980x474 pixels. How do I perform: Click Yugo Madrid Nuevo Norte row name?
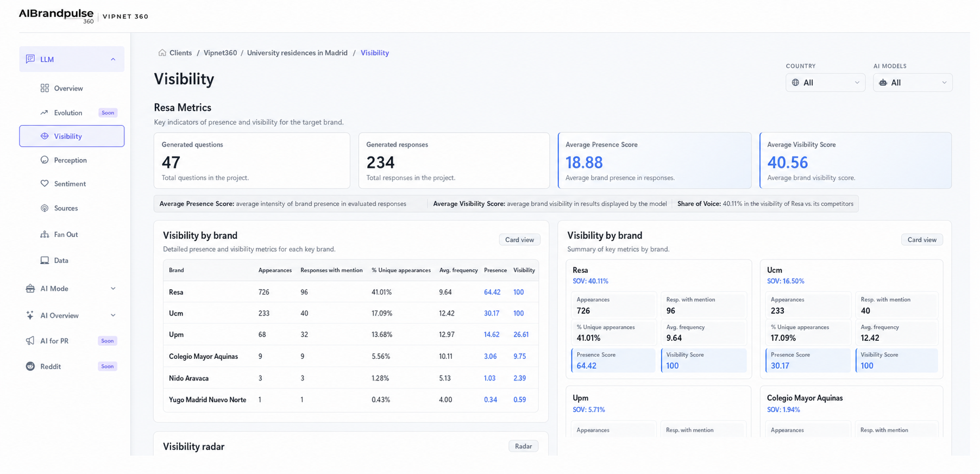[208, 400]
